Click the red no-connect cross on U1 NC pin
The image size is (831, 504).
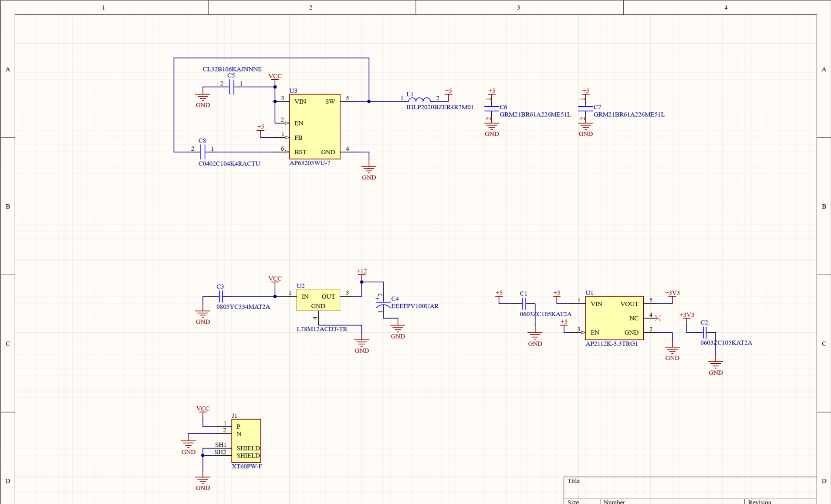click(658, 318)
